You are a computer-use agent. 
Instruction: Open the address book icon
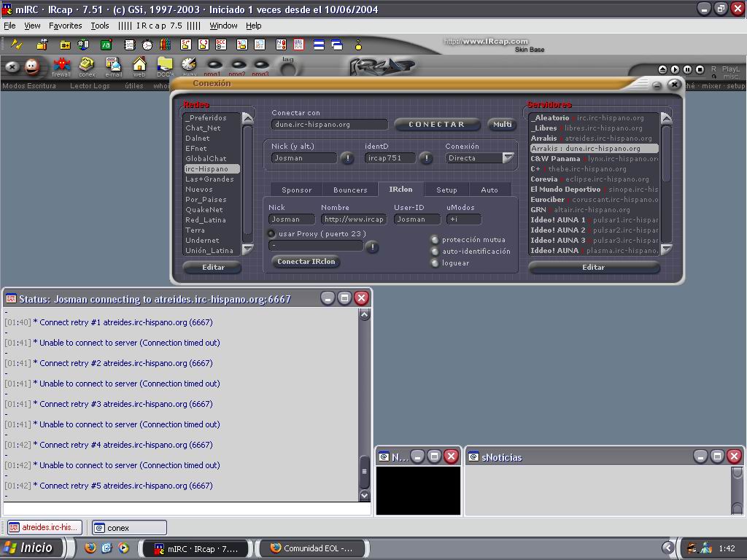166,44
